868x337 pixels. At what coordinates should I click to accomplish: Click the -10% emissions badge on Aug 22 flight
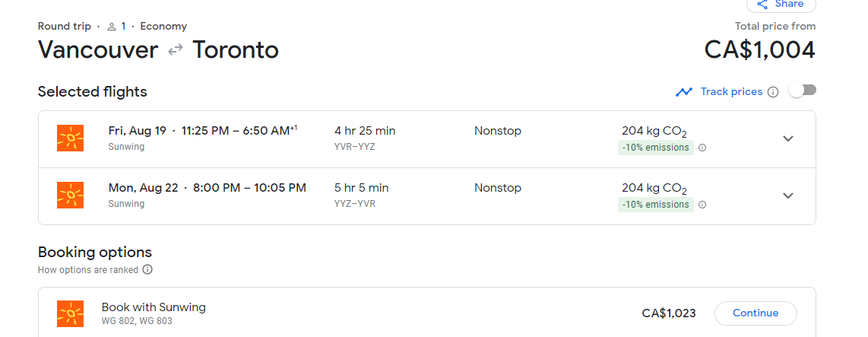click(x=655, y=205)
